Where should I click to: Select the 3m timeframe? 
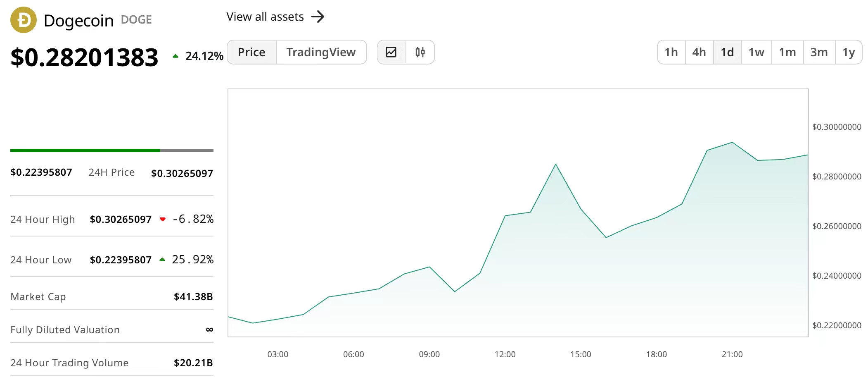click(819, 52)
